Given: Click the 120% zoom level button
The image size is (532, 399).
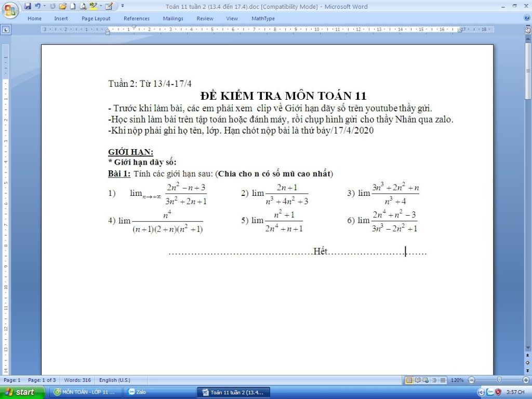Looking at the screenshot, I should point(457,380).
